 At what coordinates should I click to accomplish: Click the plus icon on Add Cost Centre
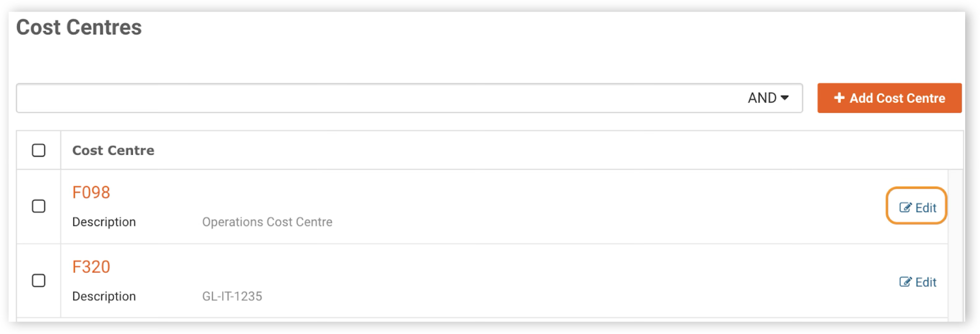click(x=839, y=98)
